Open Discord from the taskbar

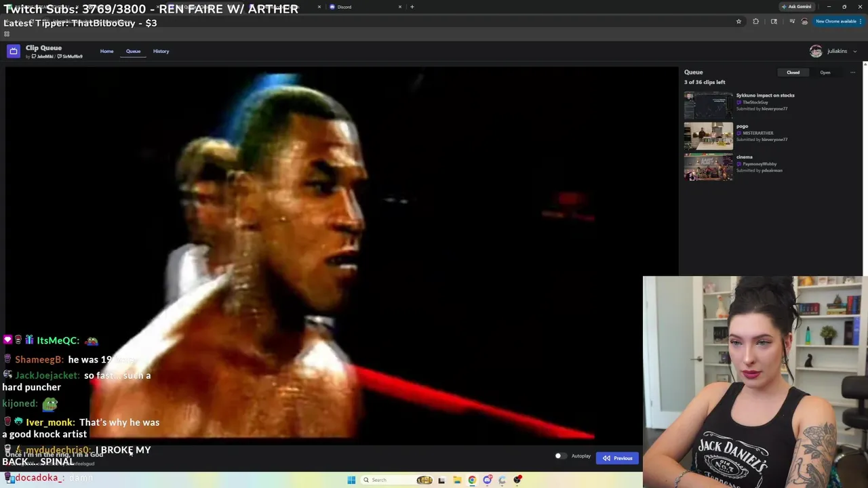tap(488, 480)
